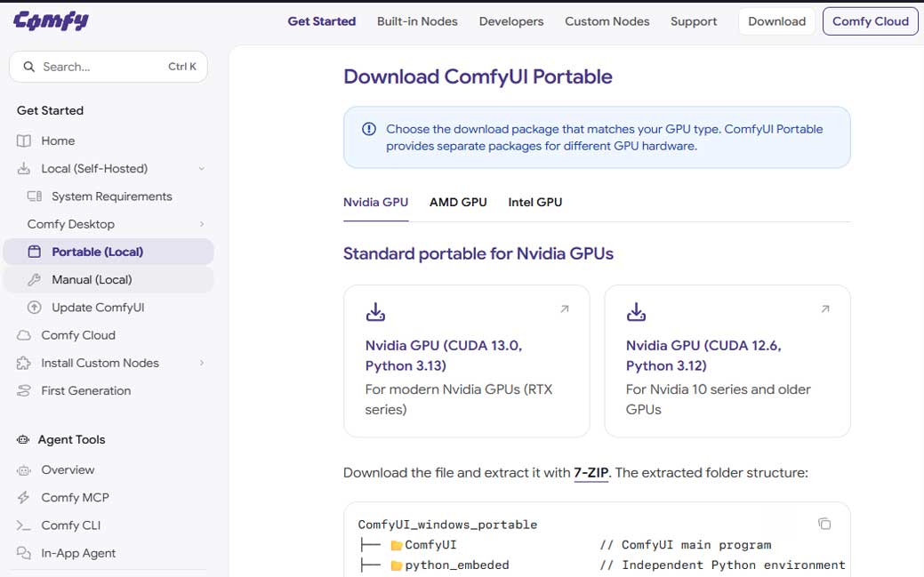This screenshot has height=577, width=924.
Task: Click the Home book icon
Action: (24, 140)
